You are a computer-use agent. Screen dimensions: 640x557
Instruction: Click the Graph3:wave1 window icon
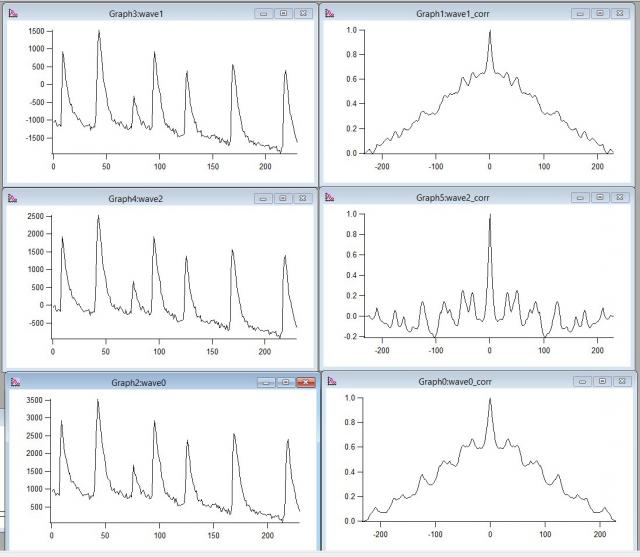click(x=11, y=14)
